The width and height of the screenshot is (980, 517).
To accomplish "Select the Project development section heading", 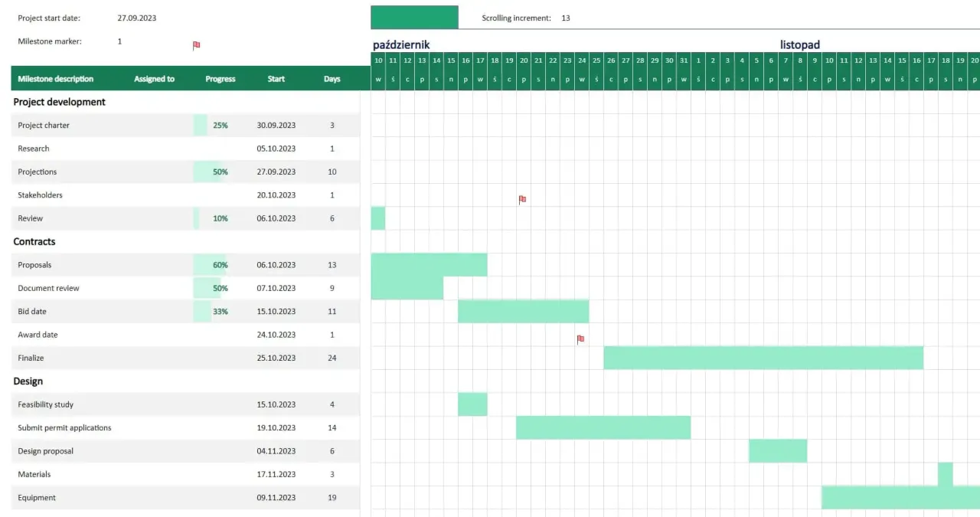I will (x=60, y=102).
